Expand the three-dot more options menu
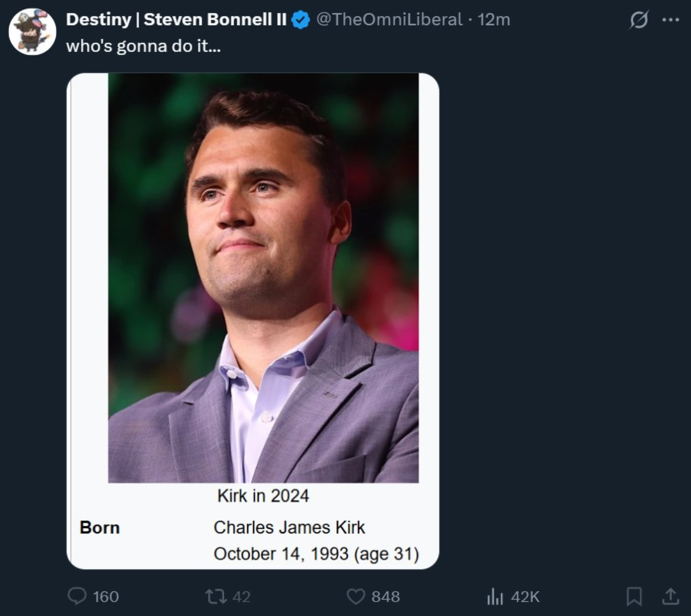The image size is (691, 616). [670, 20]
